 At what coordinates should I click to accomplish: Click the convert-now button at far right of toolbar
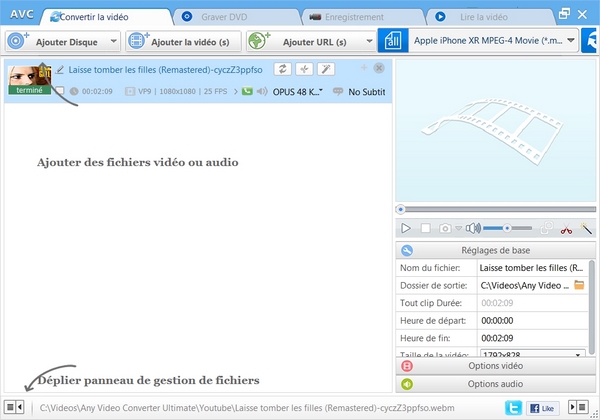click(590, 41)
